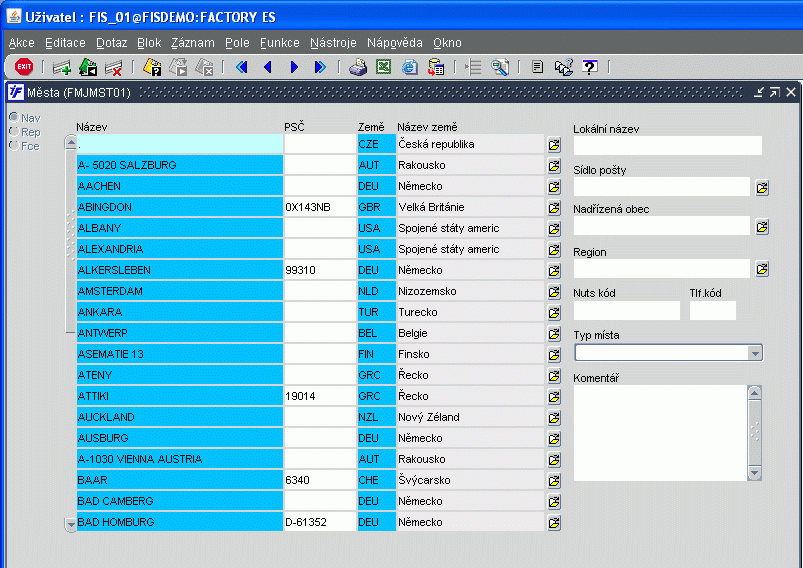
Task: Click the green duplicate record icon
Action: tap(88, 67)
